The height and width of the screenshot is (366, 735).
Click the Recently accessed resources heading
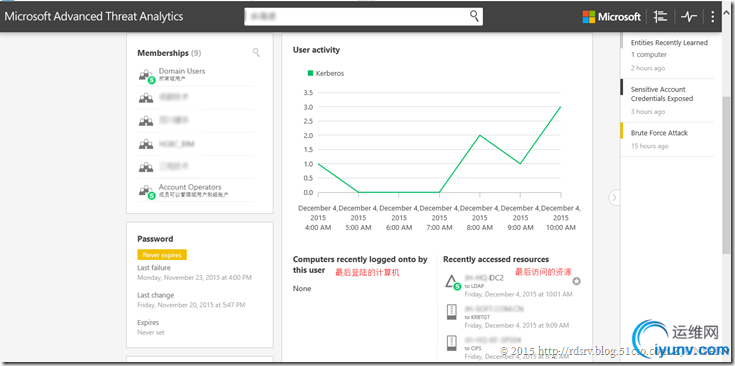496,259
